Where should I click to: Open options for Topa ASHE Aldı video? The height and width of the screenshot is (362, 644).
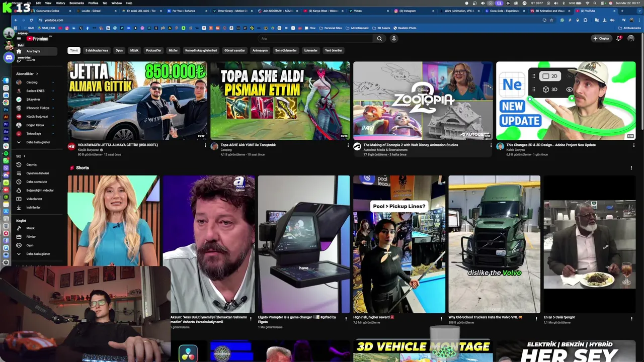coord(348,145)
